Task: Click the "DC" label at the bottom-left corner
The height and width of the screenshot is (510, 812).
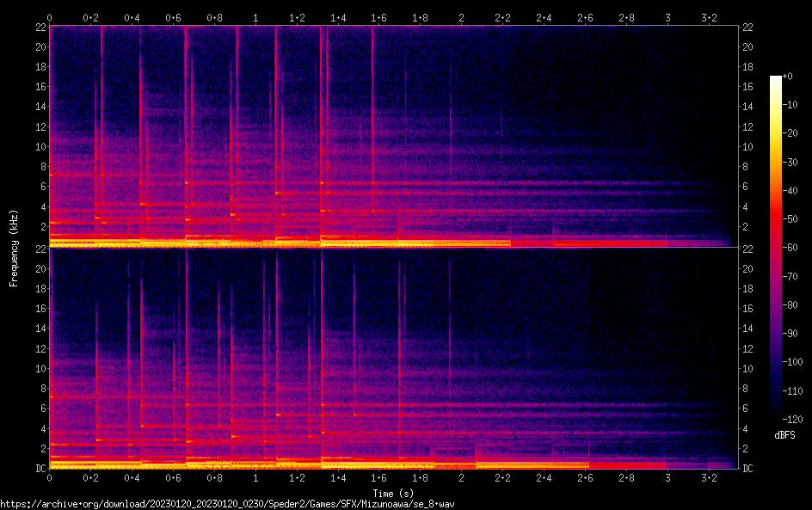Action: tap(38, 468)
